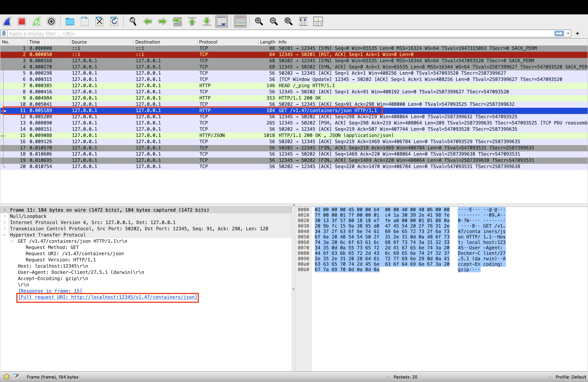Click zoom in on packet text
Screen dimensions: 588x382
point(259,22)
